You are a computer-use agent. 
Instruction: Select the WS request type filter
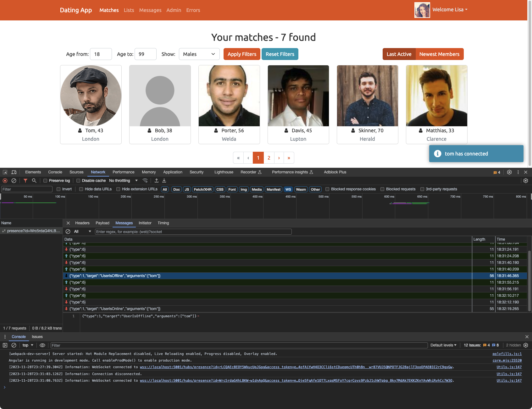288,189
